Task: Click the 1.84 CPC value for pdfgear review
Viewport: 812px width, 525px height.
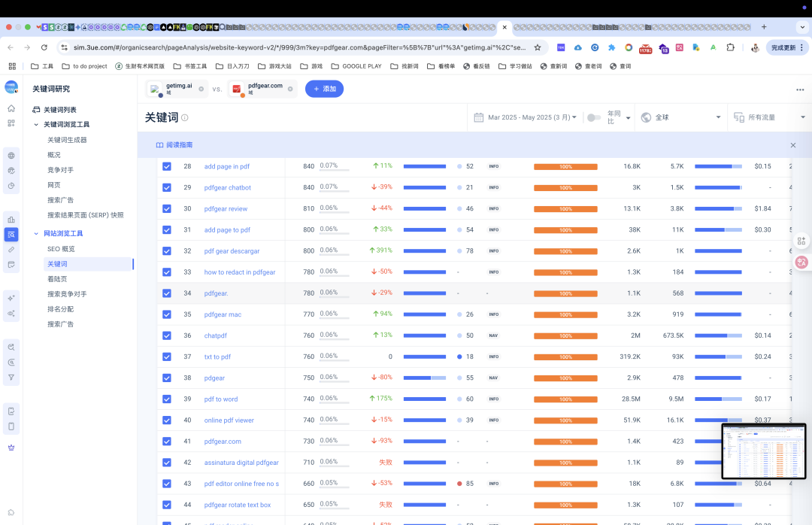Action: (763, 209)
